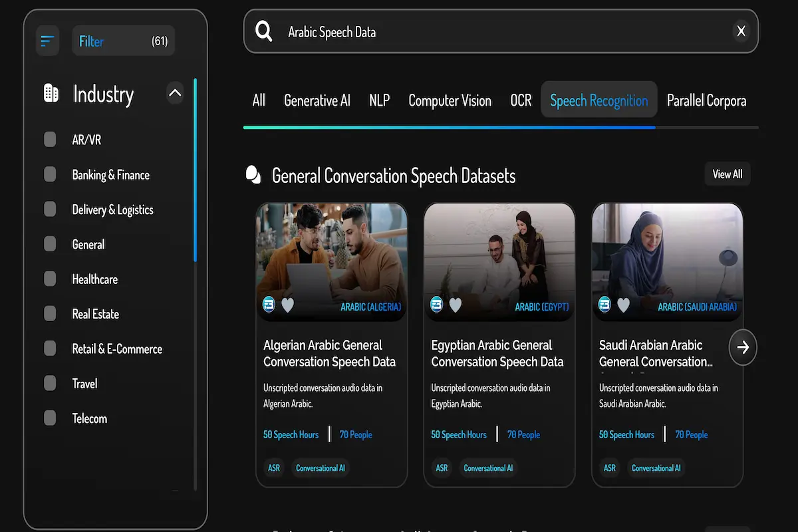Click the Industry building icon
Image resolution: width=798 pixels, height=532 pixels.
pos(51,93)
